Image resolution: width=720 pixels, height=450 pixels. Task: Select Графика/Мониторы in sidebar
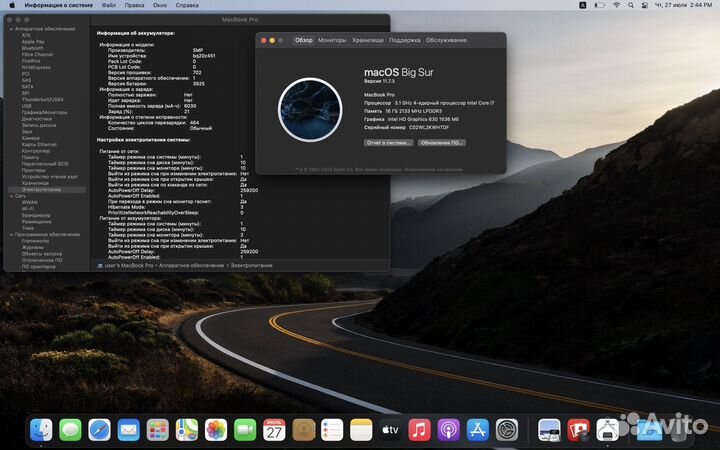45,112
